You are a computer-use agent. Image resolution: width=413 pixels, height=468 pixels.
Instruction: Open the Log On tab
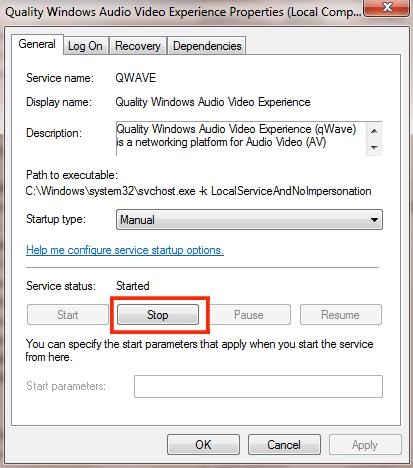(x=85, y=46)
